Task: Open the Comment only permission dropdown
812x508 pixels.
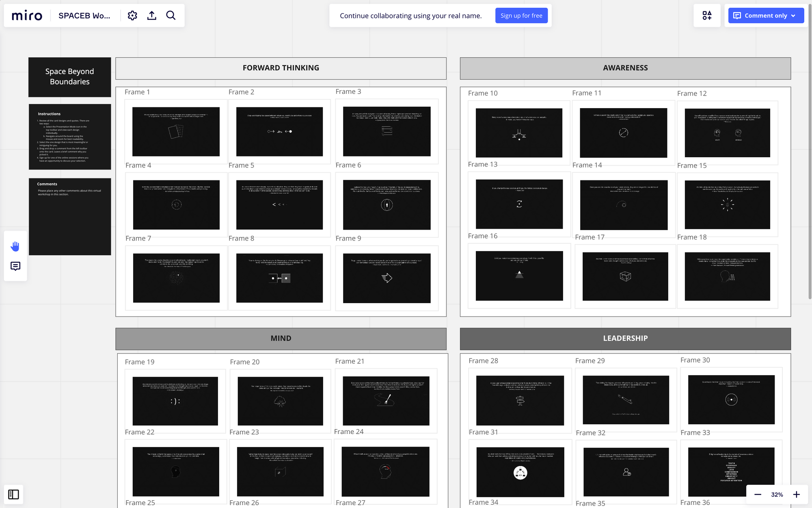Action: tap(766, 15)
